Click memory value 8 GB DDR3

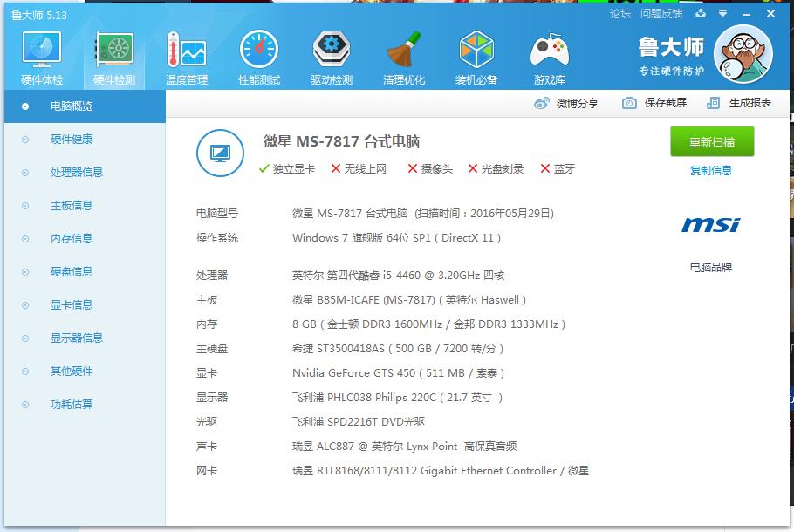coord(428,324)
